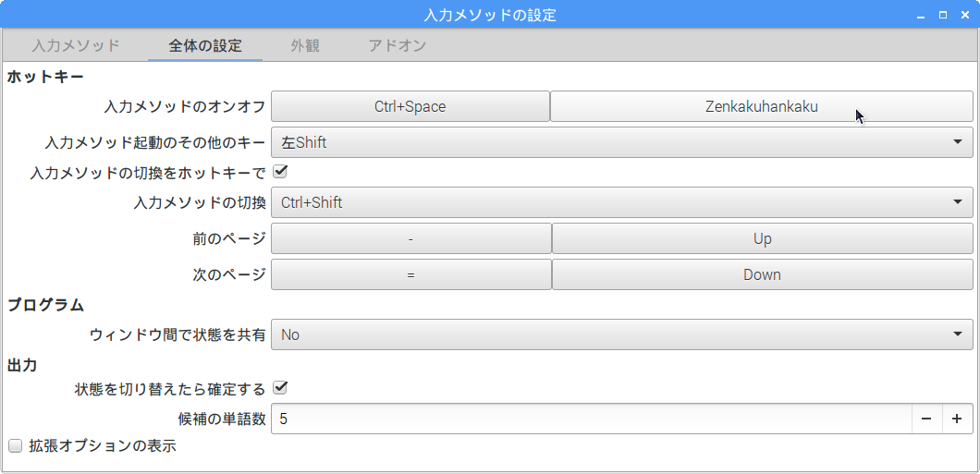Expand the Ctrl+Shift 入力メソッドの切換 dropdown
This screenshot has height=474, width=980.
coord(622,202)
